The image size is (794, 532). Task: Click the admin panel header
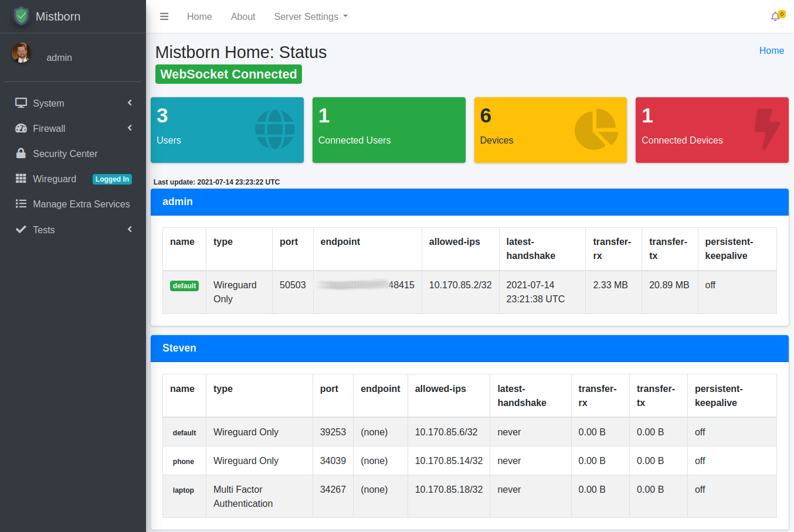[x=470, y=202]
